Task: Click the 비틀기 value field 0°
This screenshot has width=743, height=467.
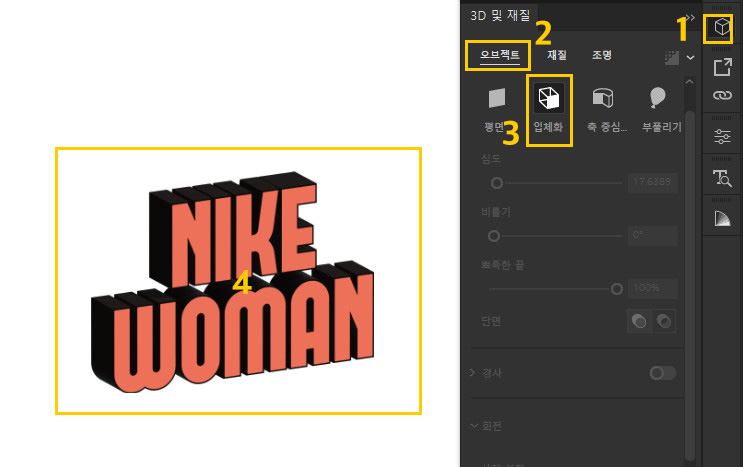Action: [x=652, y=235]
